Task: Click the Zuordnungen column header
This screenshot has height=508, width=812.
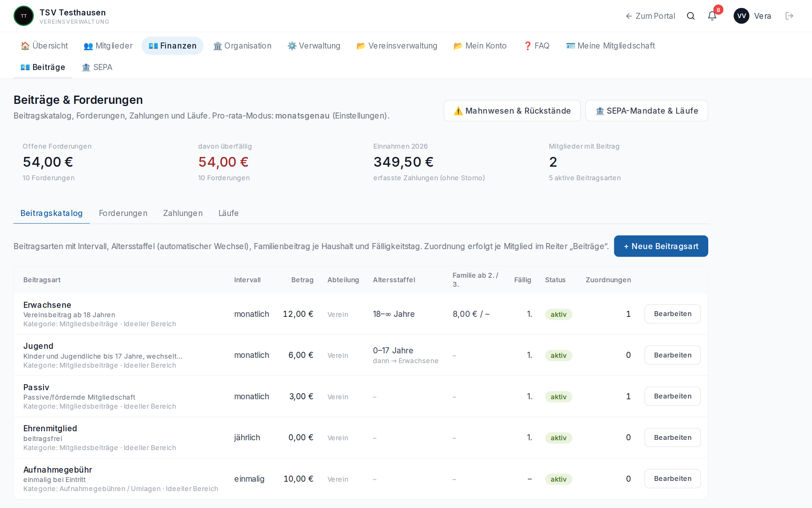Action: 608,280
